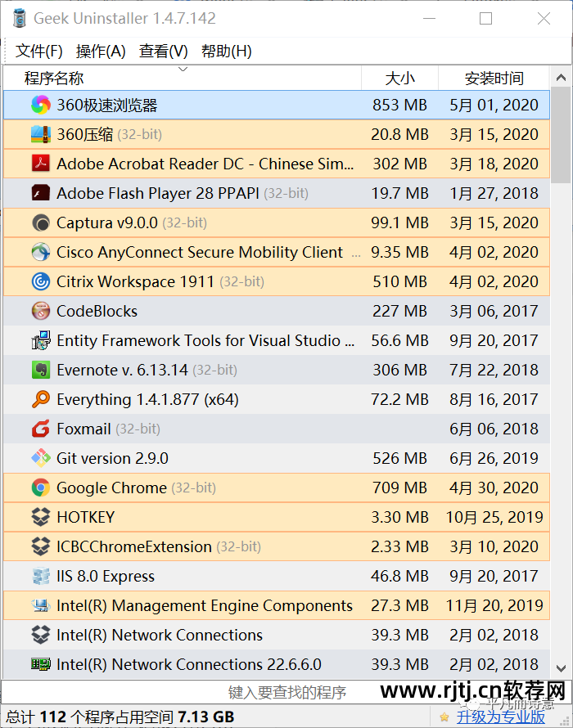Viewport: 573px width, 728px height.
Task: Click the Git version 2.9.0 icon
Action: (x=41, y=458)
